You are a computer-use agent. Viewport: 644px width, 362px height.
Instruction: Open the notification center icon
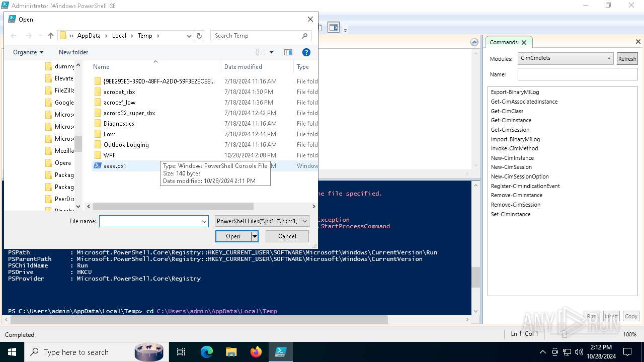pos(627,352)
